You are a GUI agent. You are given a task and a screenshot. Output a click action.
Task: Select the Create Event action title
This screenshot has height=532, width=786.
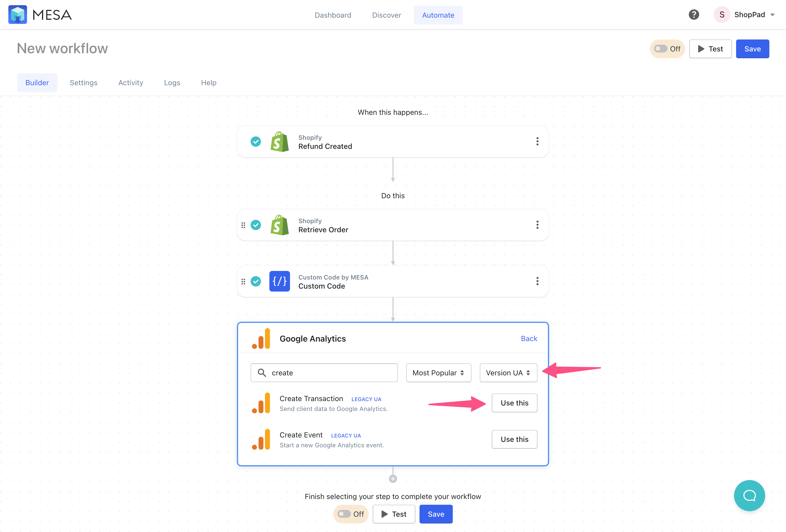(x=301, y=435)
